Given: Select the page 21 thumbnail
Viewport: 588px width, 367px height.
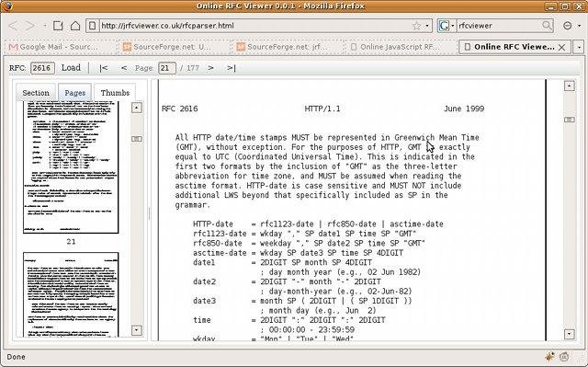Looking at the screenshot, I should click(x=71, y=167).
